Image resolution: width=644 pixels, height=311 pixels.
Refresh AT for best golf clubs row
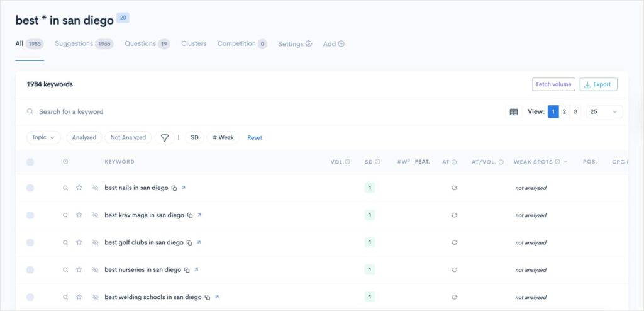tap(454, 243)
